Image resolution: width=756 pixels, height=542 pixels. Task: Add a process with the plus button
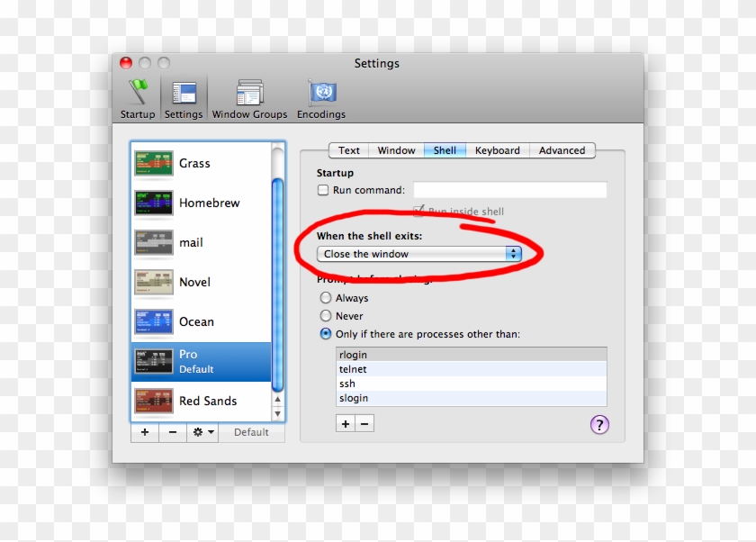[x=346, y=424]
